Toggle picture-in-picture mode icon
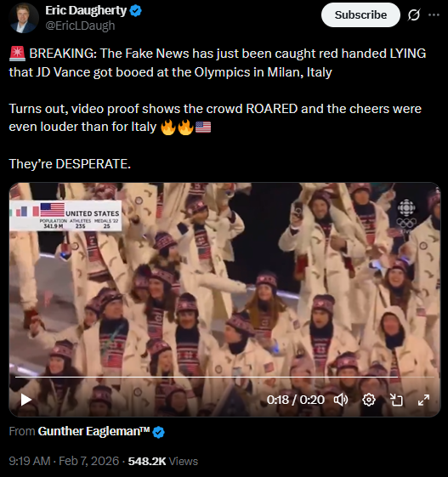 click(396, 400)
